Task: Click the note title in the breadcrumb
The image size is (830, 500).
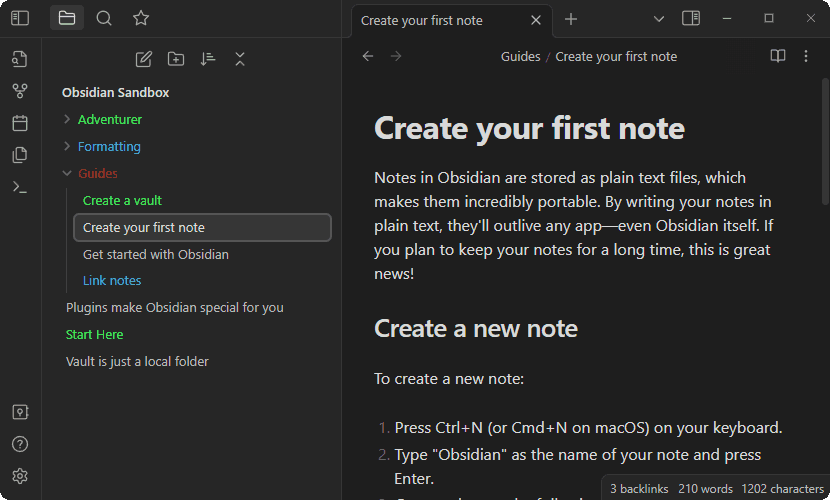Action: click(x=616, y=57)
